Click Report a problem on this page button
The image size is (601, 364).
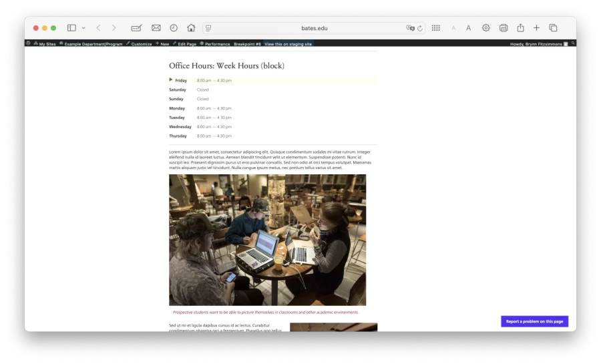point(534,321)
